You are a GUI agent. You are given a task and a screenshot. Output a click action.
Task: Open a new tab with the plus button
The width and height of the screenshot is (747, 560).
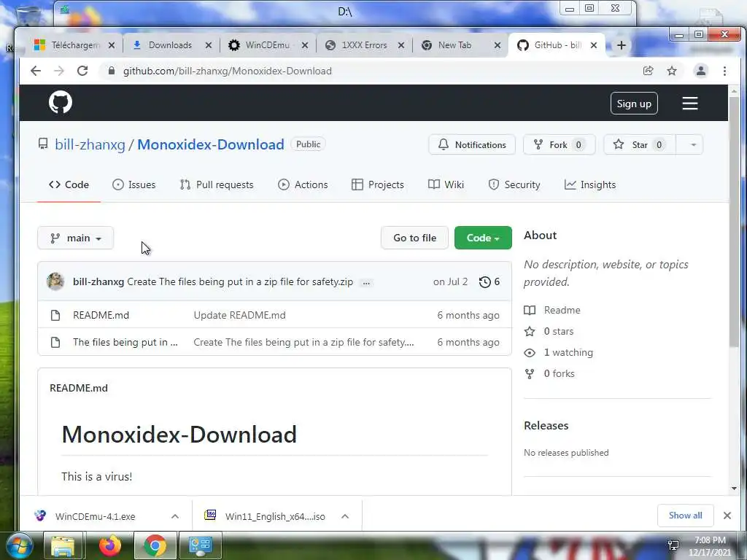[622, 45]
